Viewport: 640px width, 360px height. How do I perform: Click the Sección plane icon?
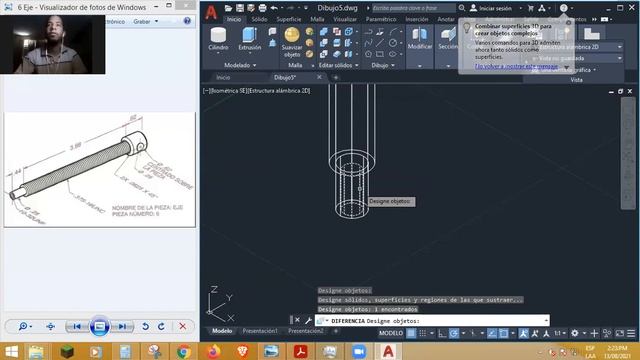point(448,34)
